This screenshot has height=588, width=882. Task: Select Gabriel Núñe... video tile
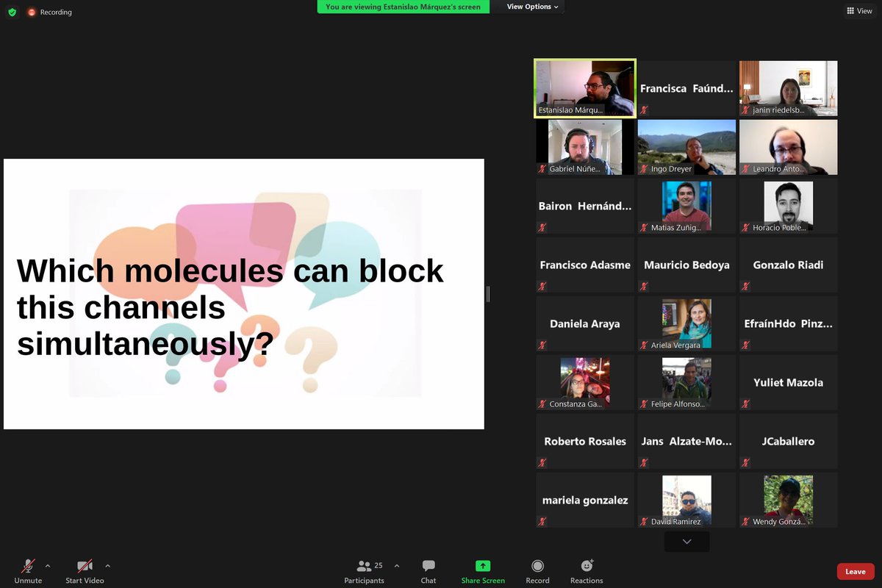click(x=585, y=147)
